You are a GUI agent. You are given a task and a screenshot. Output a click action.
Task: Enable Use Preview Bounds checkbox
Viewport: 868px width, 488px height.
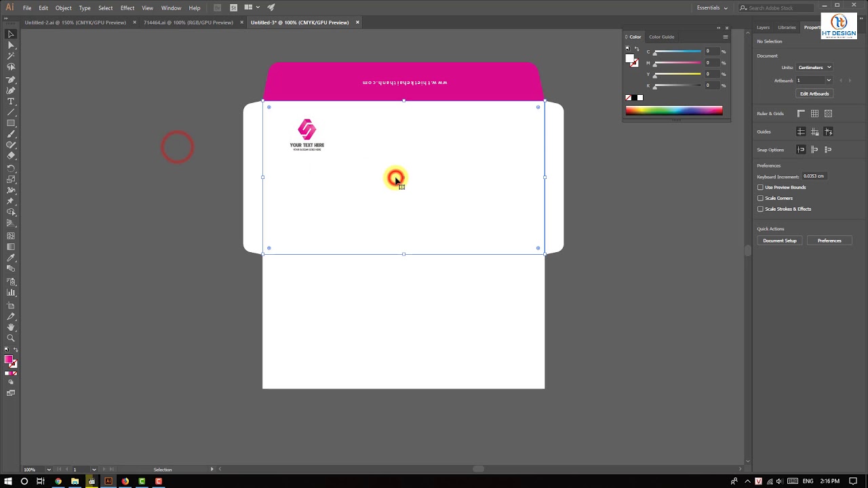pos(760,187)
